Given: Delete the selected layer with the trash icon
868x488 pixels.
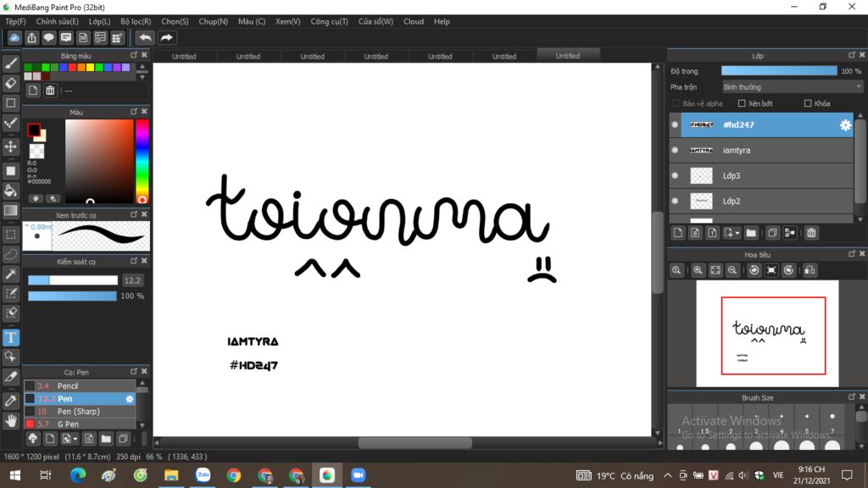Looking at the screenshot, I should (x=811, y=233).
